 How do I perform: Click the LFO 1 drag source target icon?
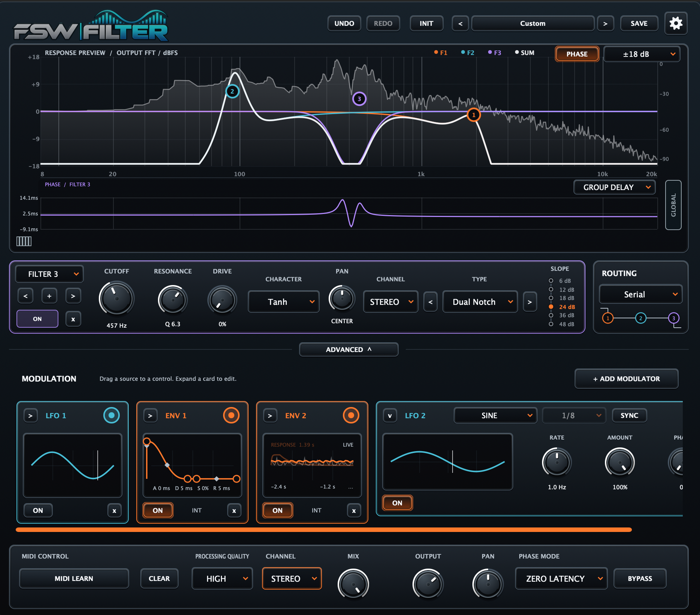point(111,415)
